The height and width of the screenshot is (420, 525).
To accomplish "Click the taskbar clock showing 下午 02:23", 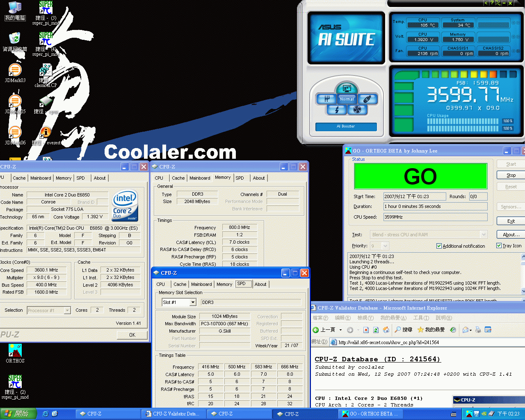I will click(509, 414).
